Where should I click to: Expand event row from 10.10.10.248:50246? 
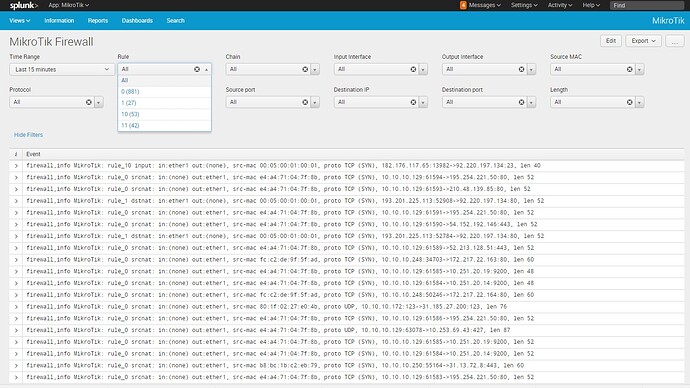point(16,295)
